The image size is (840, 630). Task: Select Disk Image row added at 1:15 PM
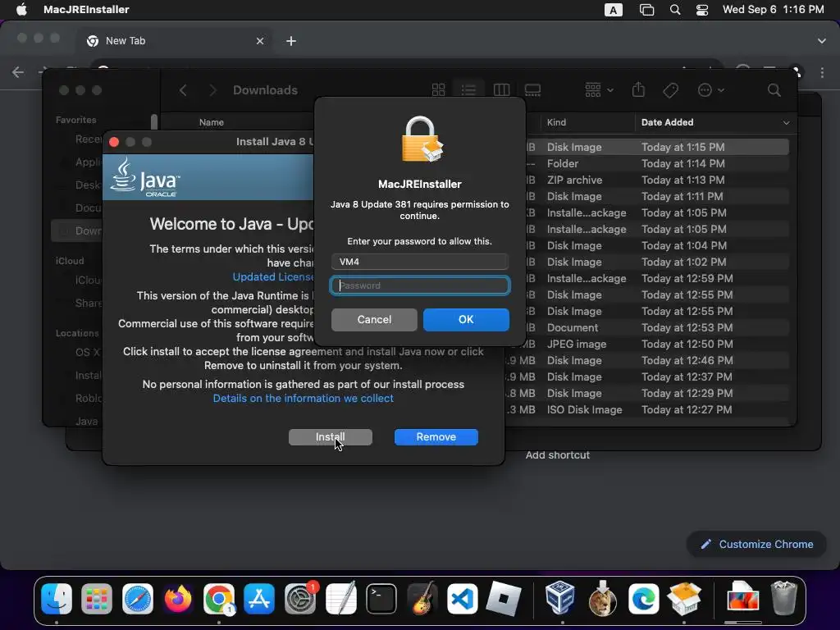click(658, 147)
